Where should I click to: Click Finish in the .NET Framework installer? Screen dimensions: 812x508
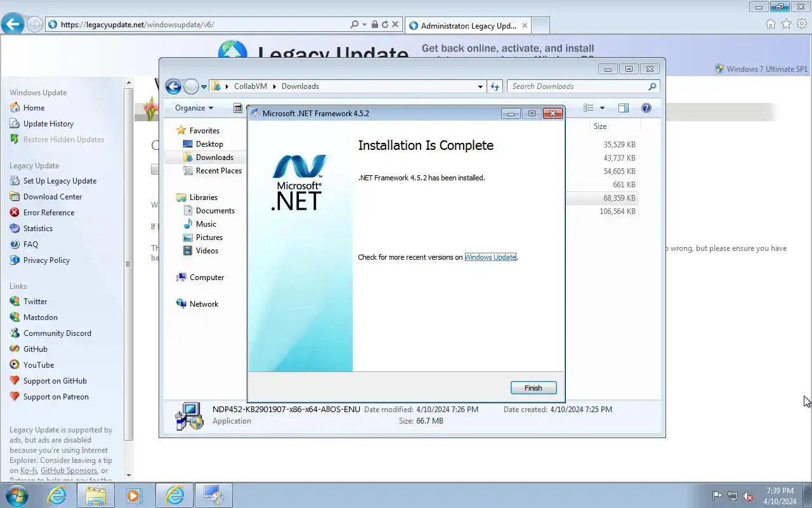(x=534, y=388)
